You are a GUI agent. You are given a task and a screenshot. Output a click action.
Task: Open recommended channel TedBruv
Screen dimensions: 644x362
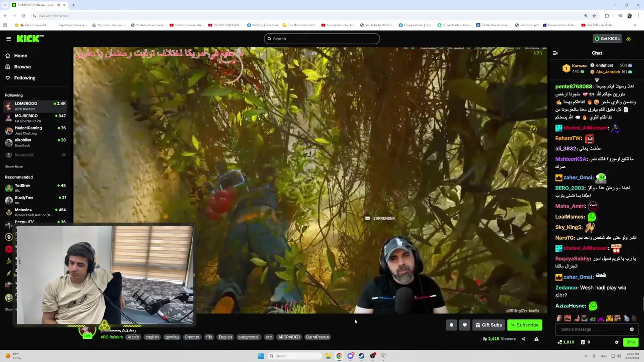[x=35, y=188]
